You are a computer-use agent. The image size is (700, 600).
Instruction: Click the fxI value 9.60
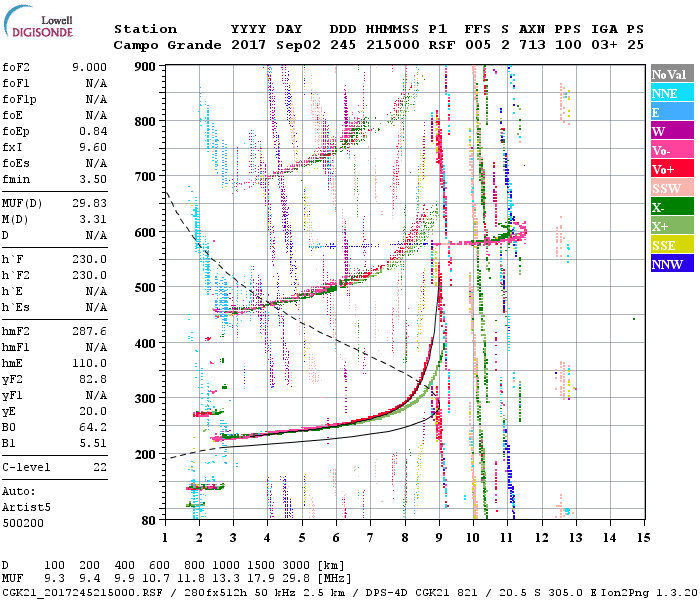(93, 147)
